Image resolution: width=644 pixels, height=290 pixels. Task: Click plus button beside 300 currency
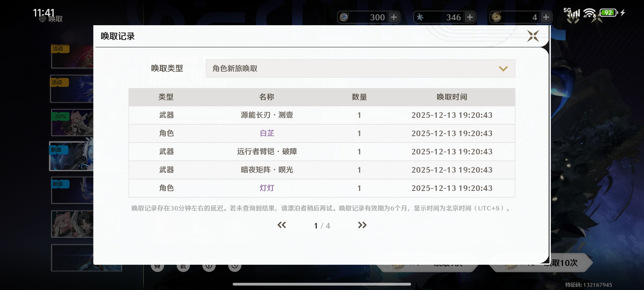click(394, 17)
